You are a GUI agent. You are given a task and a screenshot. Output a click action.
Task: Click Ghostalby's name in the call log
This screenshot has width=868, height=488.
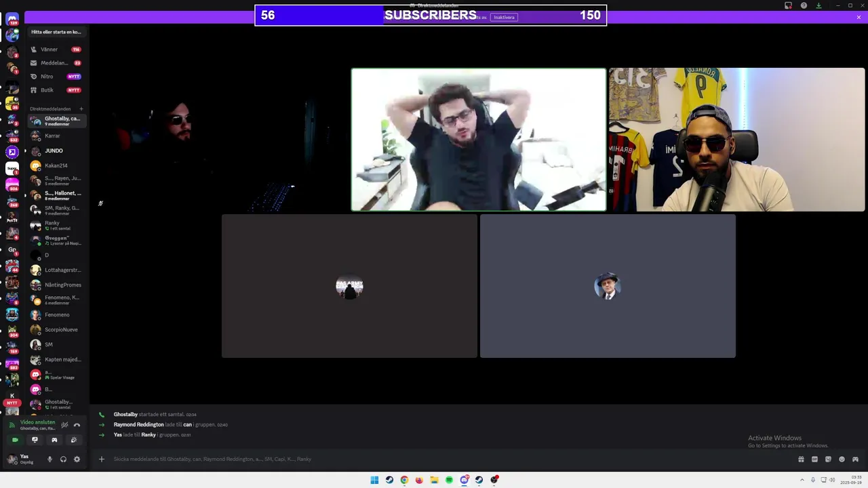pyautogui.click(x=125, y=414)
